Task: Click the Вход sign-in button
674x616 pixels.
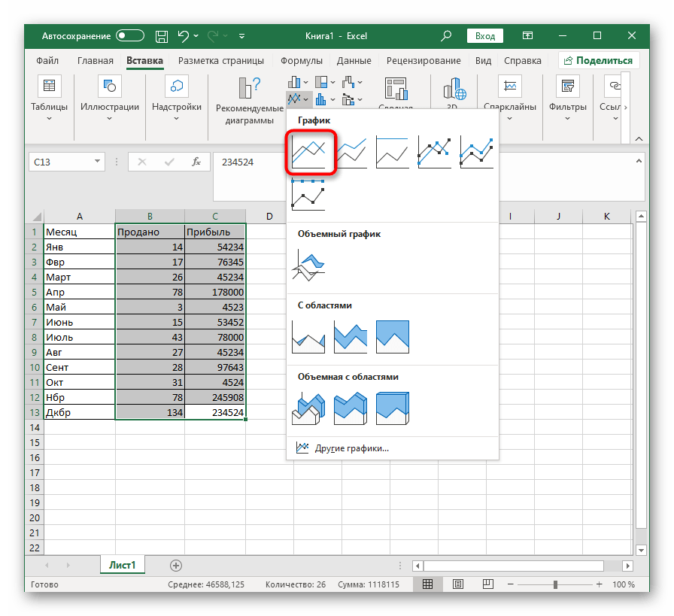Action: [485, 35]
